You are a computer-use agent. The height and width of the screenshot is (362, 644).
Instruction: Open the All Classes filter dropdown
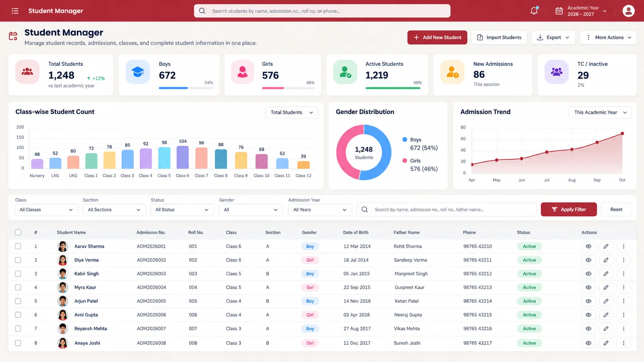click(x=46, y=210)
